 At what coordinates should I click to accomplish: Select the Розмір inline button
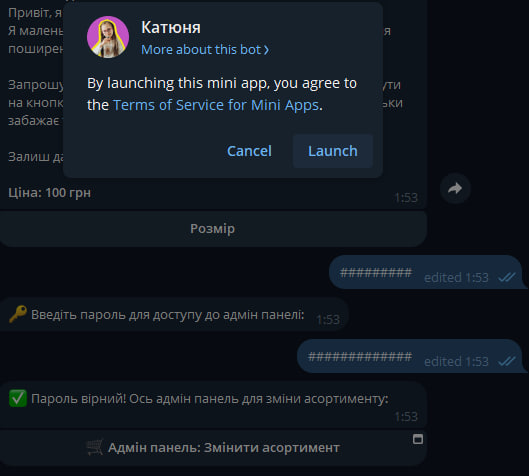coord(213,229)
